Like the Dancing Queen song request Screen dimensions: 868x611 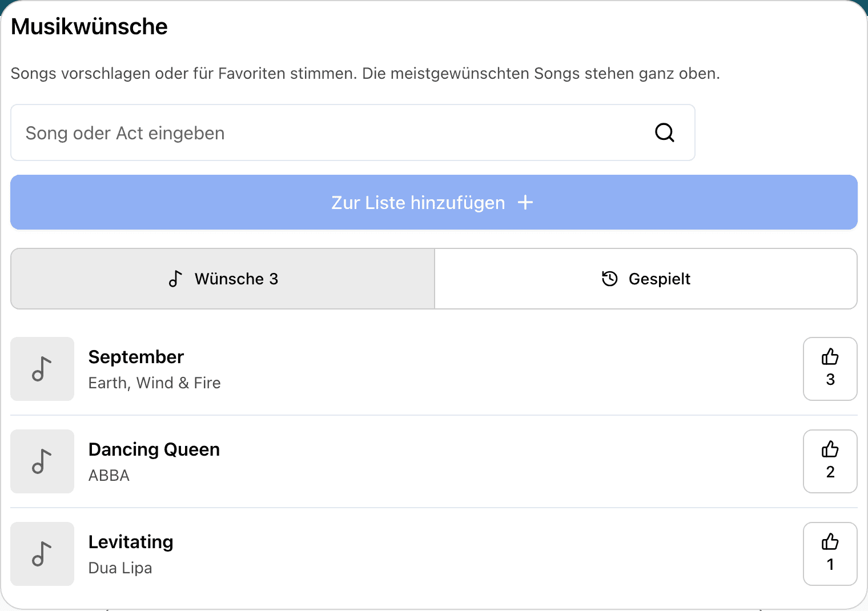830,461
